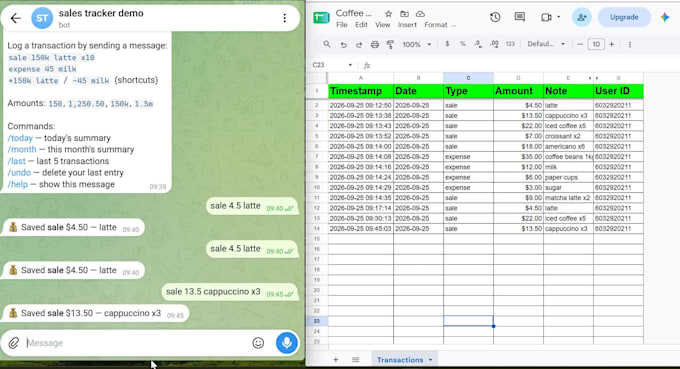Click the 'Saved sale $13.50 — cappuccino x3' reply

(x=96, y=313)
